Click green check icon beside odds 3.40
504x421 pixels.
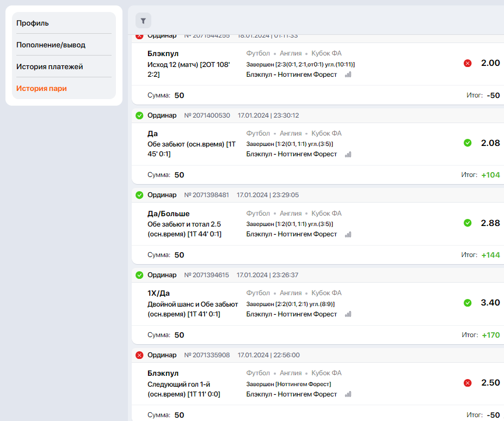[x=468, y=303]
